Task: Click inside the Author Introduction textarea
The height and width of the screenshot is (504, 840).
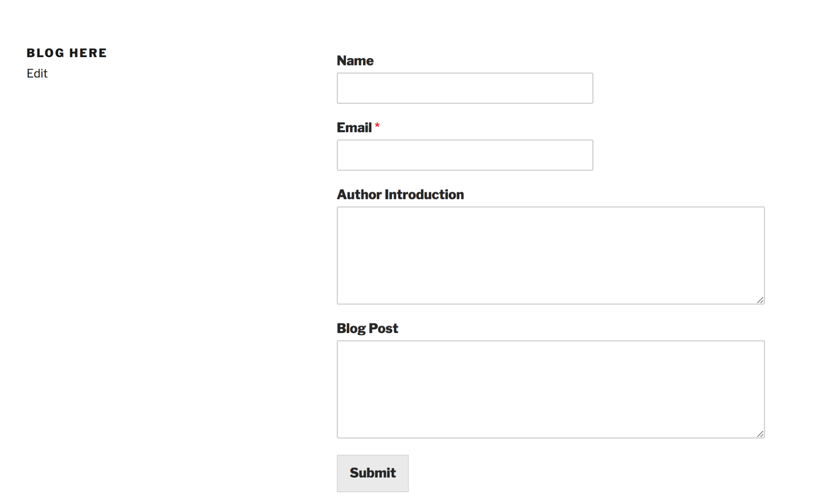Action: tap(550, 255)
